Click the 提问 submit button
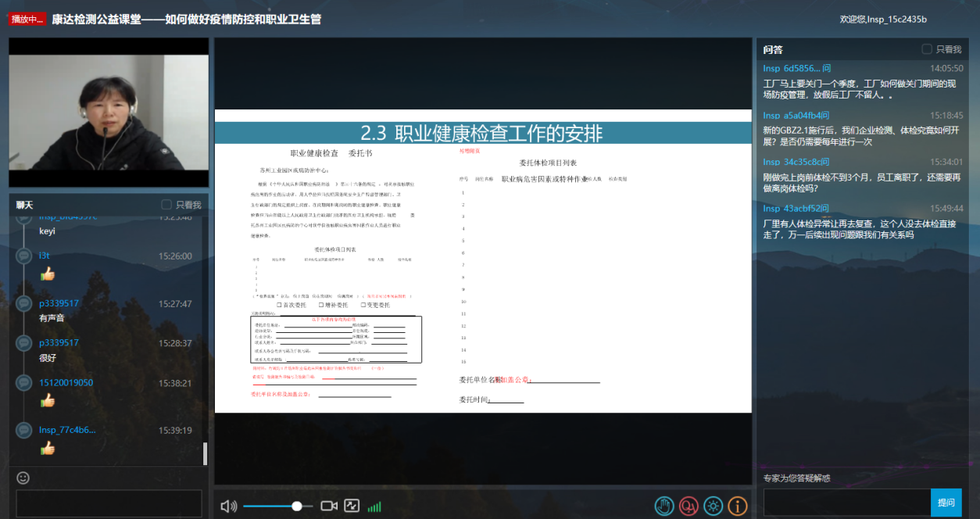This screenshot has height=519, width=980. (x=946, y=503)
